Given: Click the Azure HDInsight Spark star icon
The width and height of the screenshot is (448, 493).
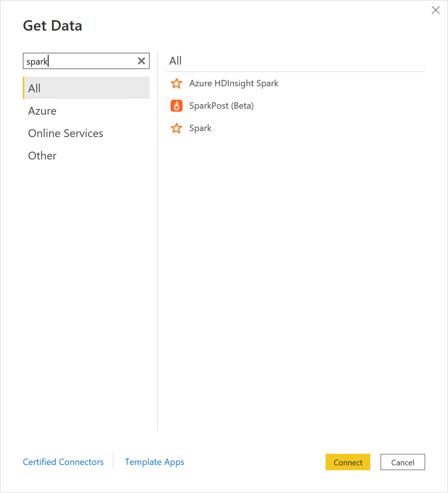Looking at the screenshot, I should pos(176,83).
